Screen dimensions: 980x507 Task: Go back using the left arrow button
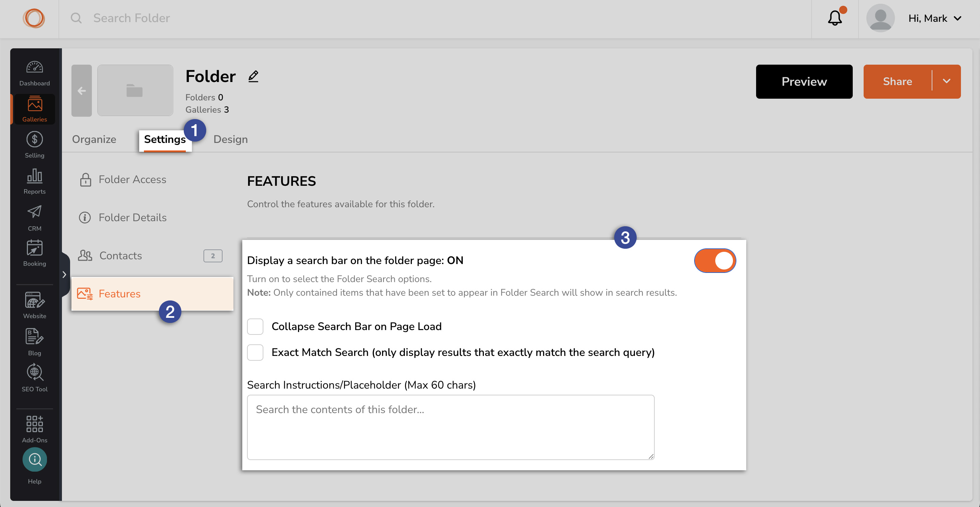coord(81,91)
